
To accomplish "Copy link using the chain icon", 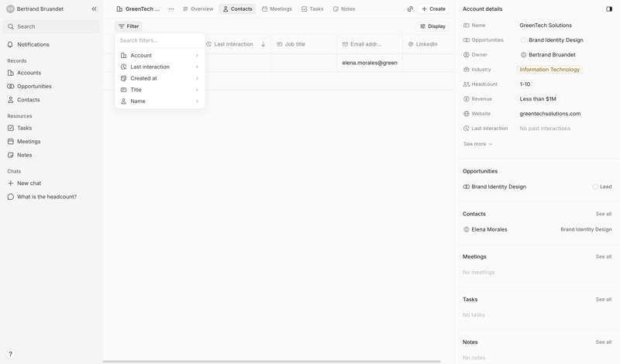I will (410, 9).
